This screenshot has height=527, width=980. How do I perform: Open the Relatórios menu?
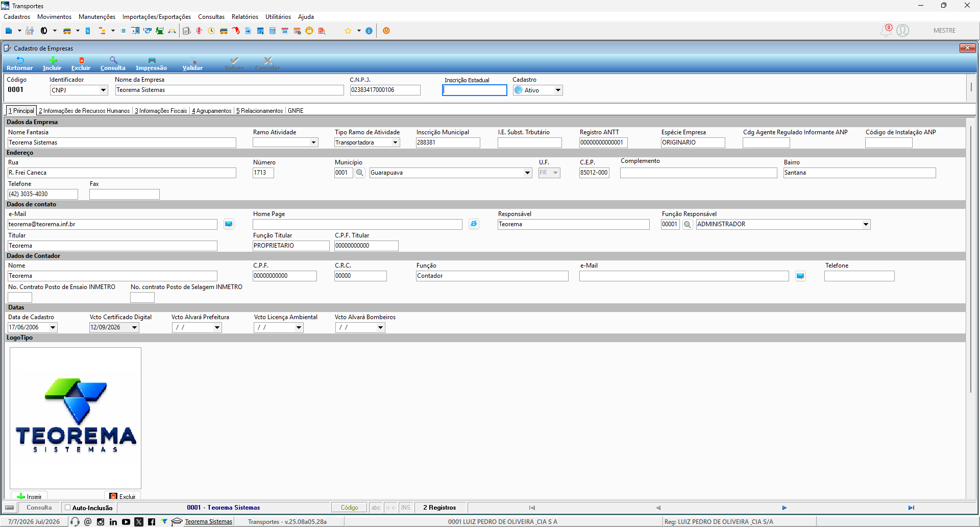(245, 17)
